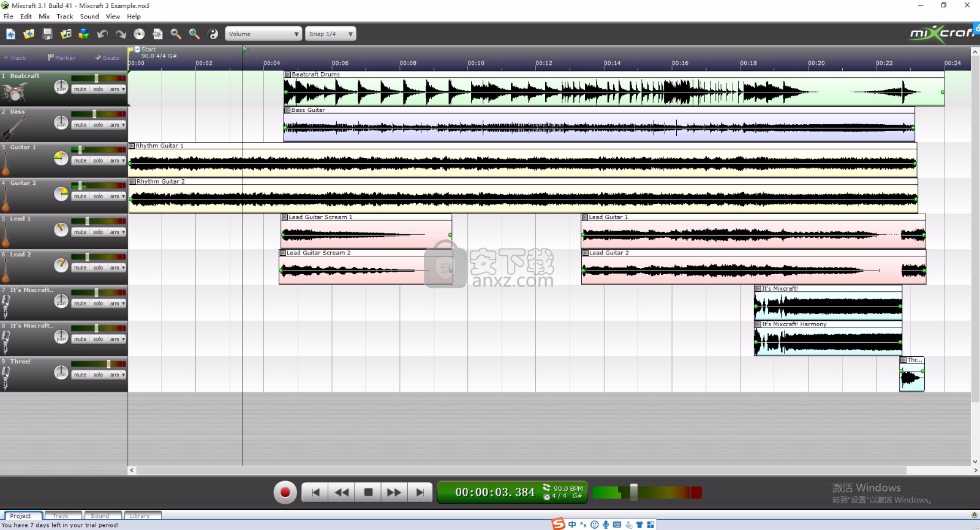Click the keyboard icon in IME bar
This screenshot has width=980, height=530.
[617, 524]
